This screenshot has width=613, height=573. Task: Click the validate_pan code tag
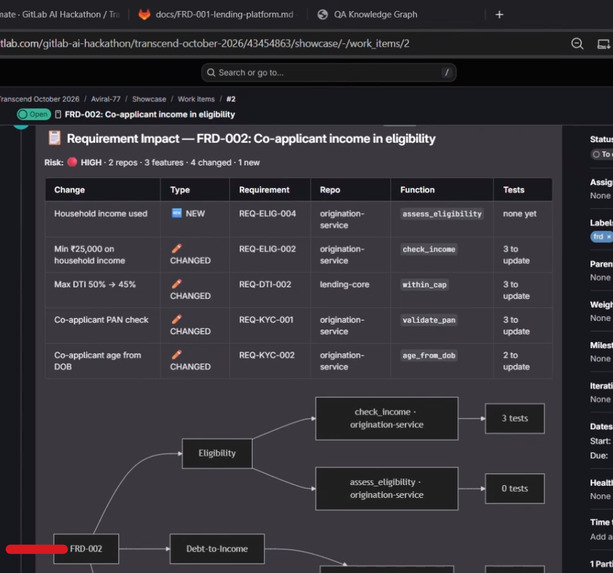pyautogui.click(x=429, y=320)
